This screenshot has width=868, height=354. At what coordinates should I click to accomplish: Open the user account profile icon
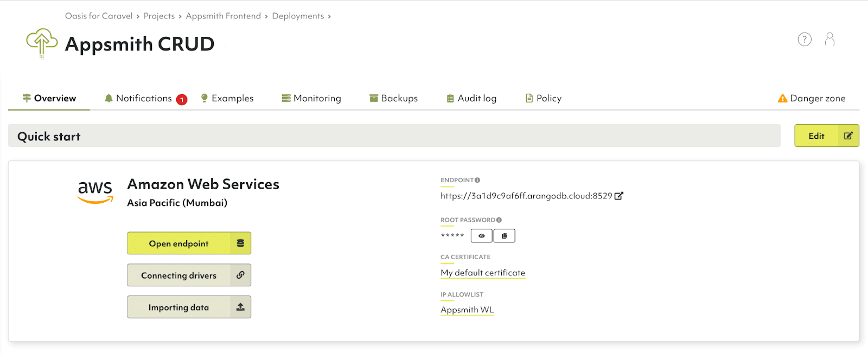click(829, 39)
